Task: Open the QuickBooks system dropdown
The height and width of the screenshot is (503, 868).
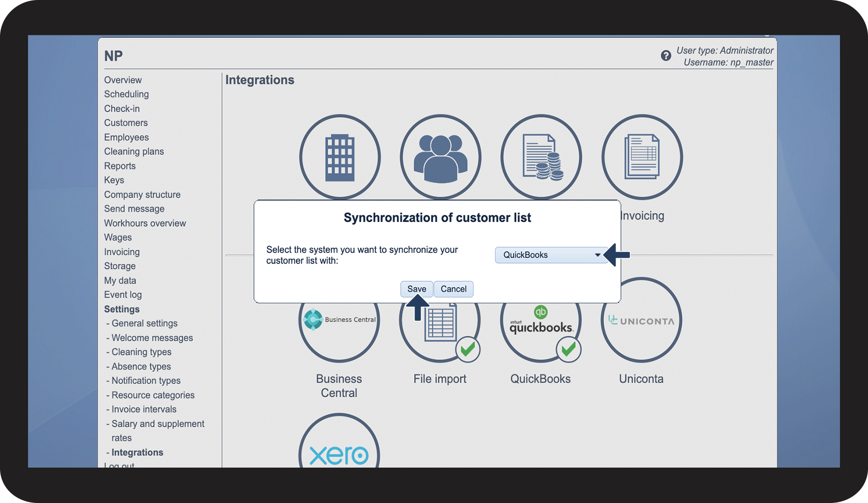Action: (552, 255)
